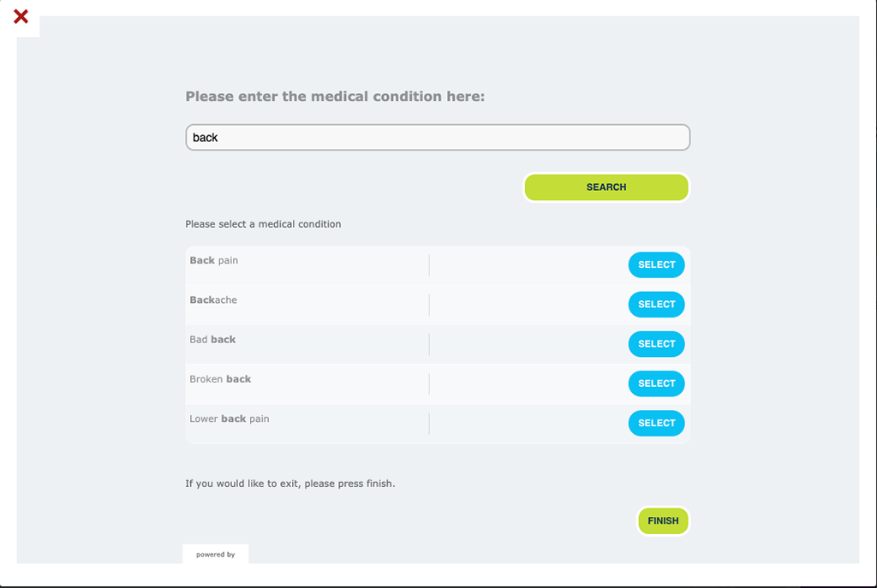877x588 pixels.
Task: Click the Broken back result label
Action: tap(220, 379)
